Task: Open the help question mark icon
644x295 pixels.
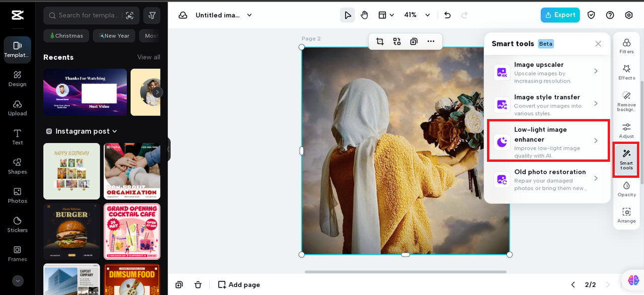Action: (x=610, y=15)
